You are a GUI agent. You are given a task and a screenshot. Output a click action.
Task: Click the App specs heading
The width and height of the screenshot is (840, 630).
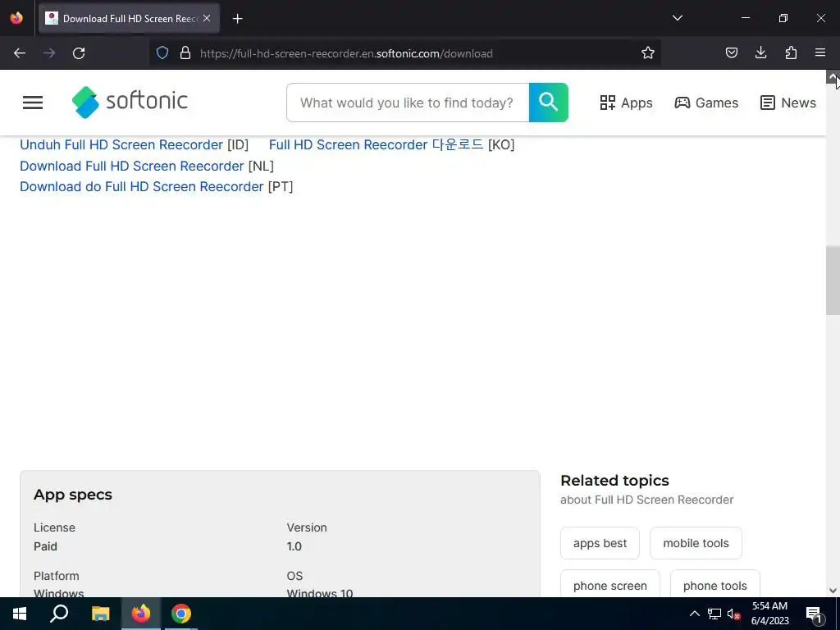pos(73,495)
